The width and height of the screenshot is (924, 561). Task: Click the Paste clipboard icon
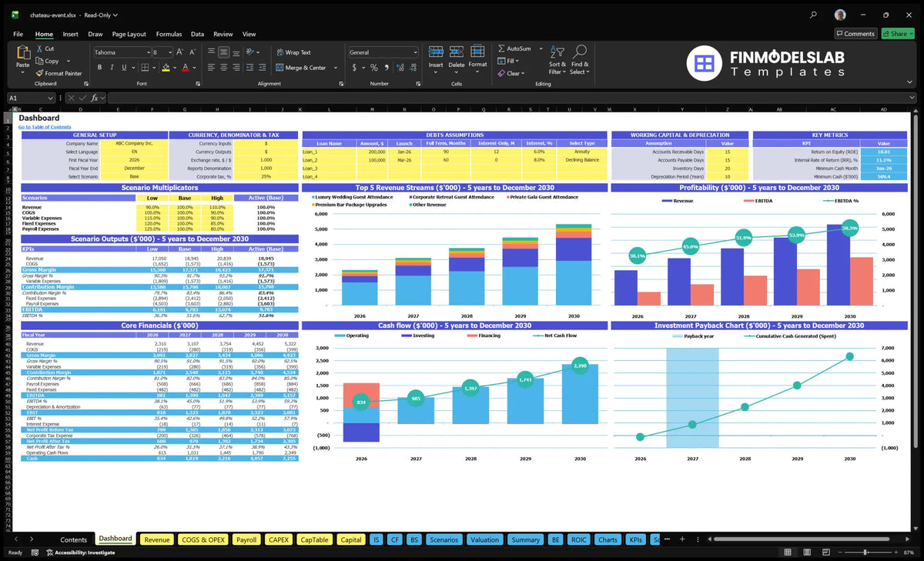(22, 53)
